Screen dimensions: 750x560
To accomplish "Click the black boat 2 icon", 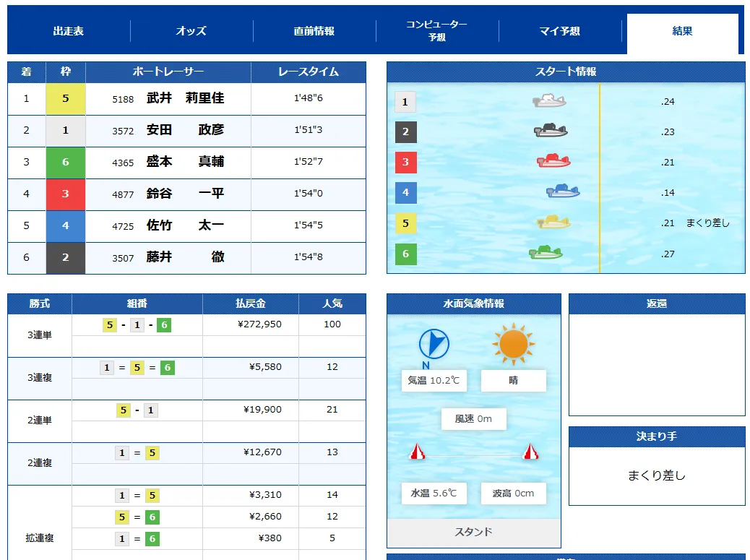I will (x=551, y=132).
